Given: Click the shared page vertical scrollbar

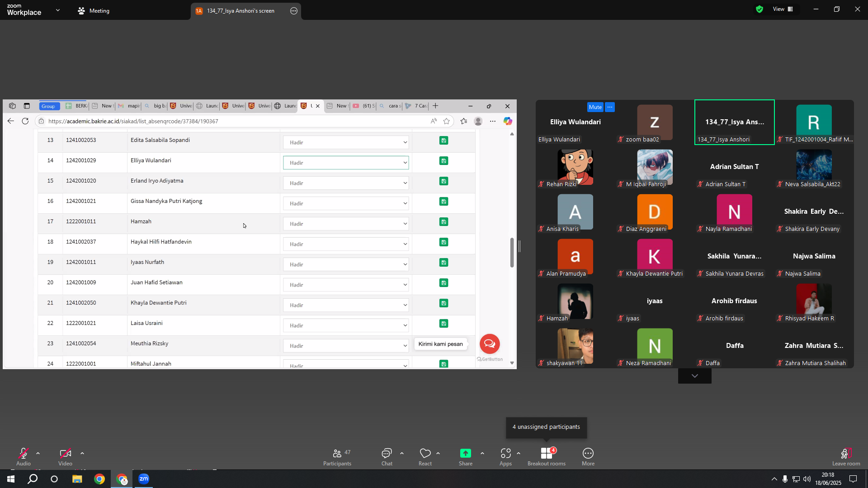Looking at the screenshot, I should click(512, 253).
